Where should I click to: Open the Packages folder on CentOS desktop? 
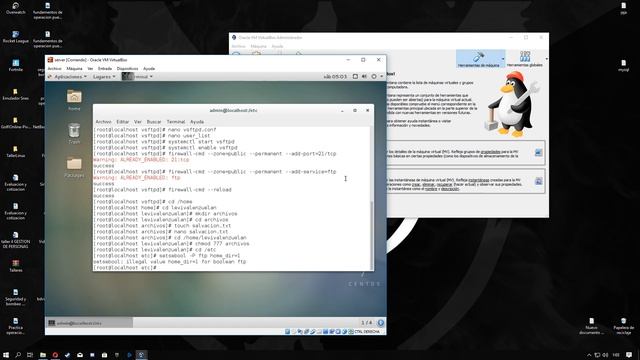click(74, 167)
